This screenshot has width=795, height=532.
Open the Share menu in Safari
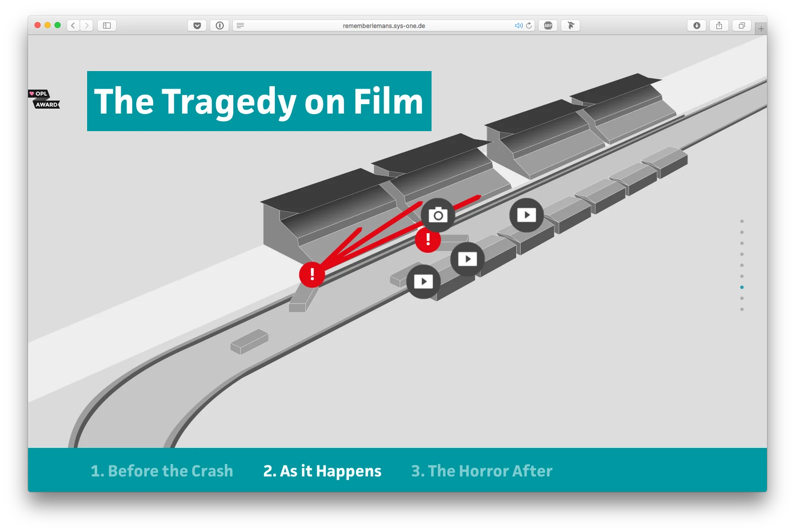(719, 26)
